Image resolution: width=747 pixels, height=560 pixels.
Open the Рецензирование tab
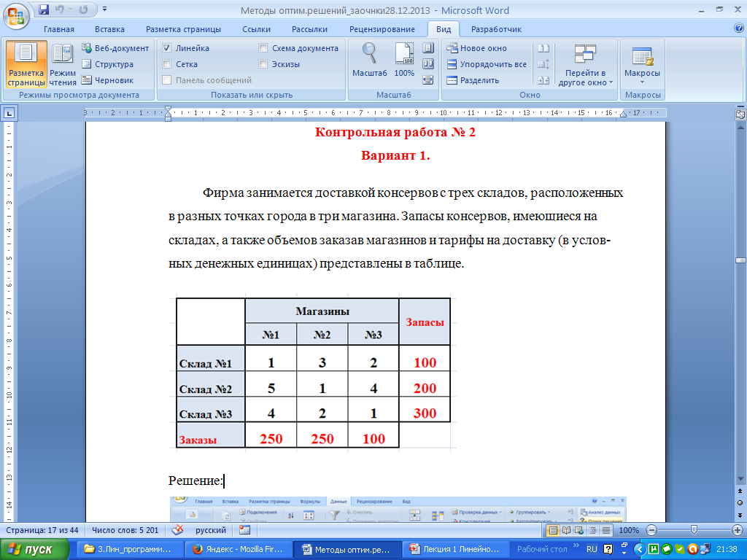click(382, 29)
